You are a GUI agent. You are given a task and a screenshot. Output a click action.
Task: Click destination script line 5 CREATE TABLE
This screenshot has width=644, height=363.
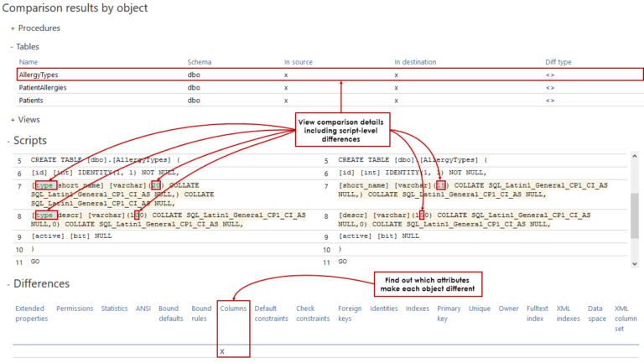[413, 160]
